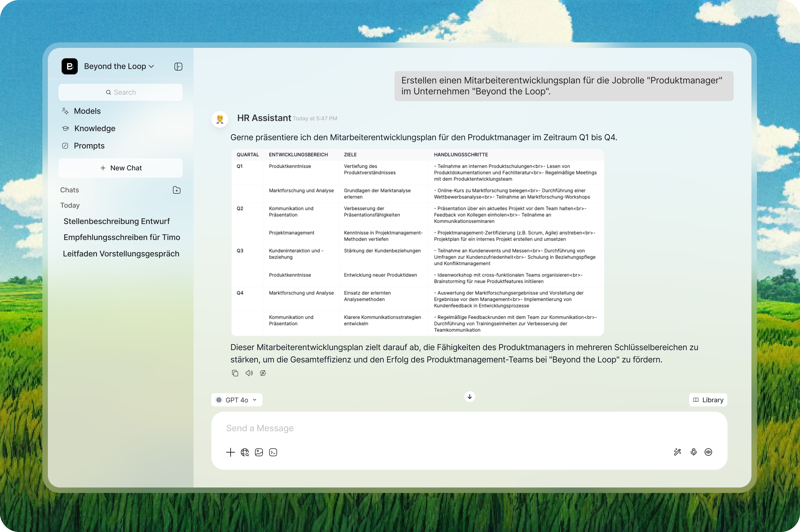Start voice mode with waveform icon
Screen dimensions: 800x532
point(708,452)
